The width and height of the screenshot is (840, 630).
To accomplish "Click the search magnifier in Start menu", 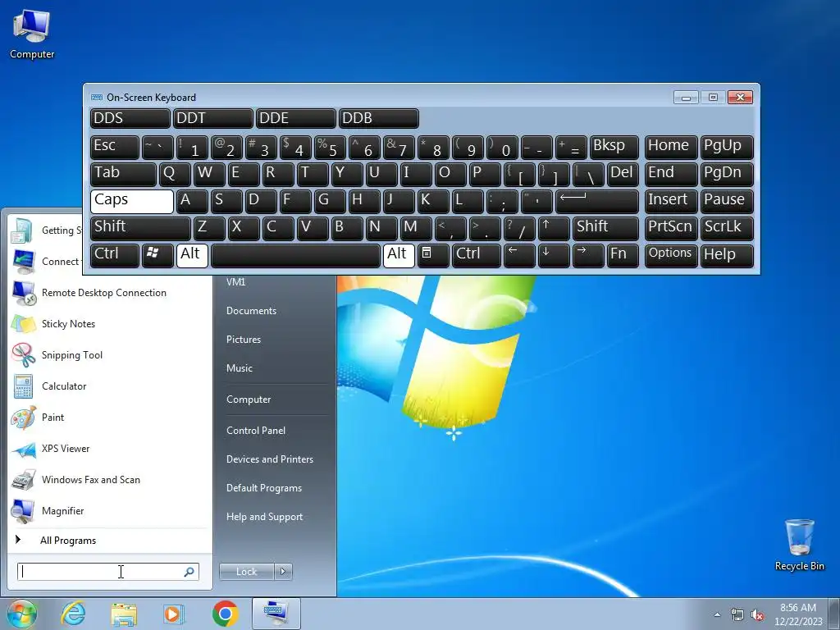I will [x=189, y=572].
